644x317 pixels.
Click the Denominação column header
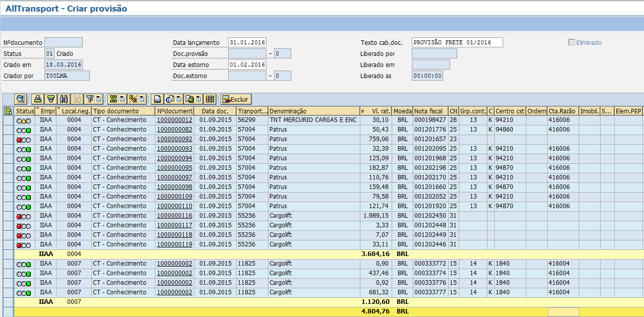point(313,111)
